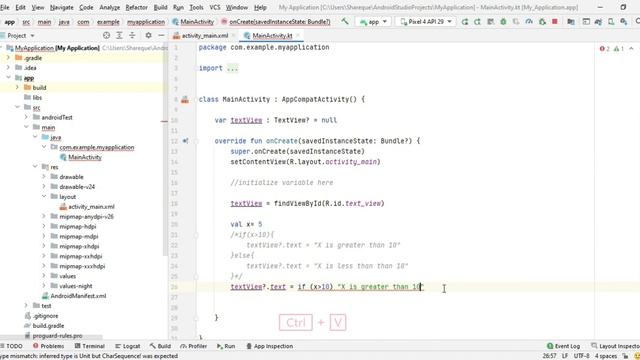
Task: Click the override gutter icon on line 12
Action: pos(185,141)
